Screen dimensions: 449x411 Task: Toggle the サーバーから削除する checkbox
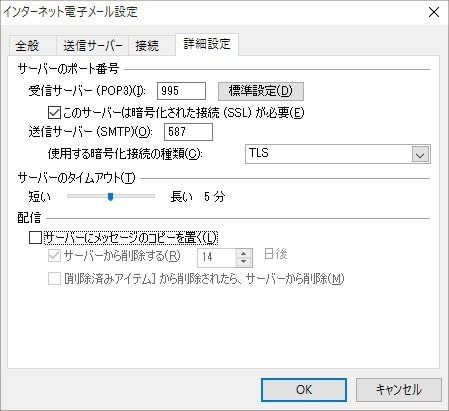pyautogui.click(x=54, y=256)
